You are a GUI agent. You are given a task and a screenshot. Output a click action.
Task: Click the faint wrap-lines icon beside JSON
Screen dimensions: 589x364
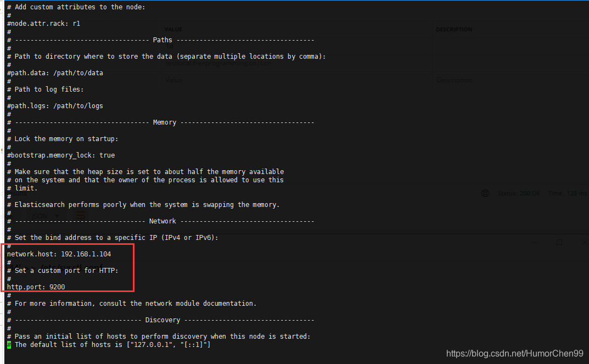tap(80, 216)
